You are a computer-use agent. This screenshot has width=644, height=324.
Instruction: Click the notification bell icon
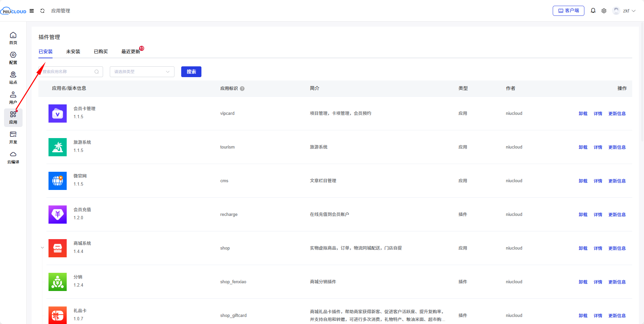pyautogui.click(x=593, y=11)
